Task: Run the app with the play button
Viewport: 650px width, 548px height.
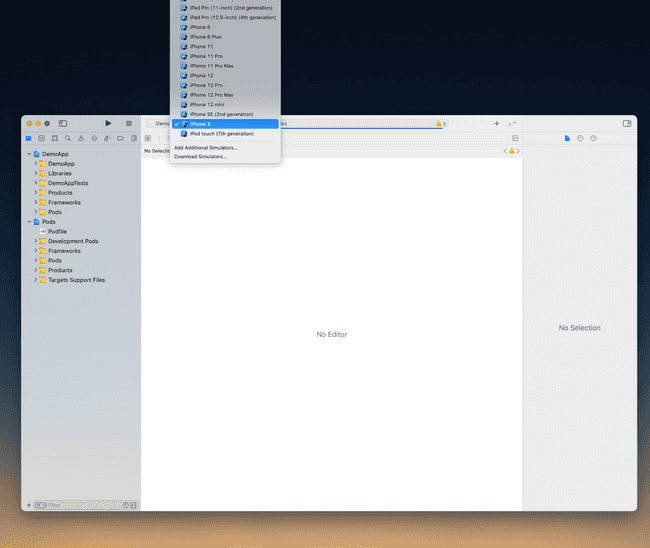Action: pyautogui.click(x=108, y=124)
